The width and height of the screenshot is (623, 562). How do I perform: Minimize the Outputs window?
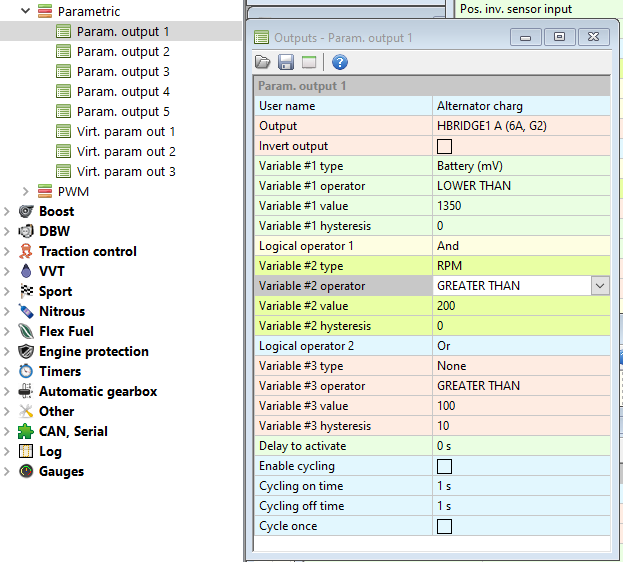pos(526,37)
